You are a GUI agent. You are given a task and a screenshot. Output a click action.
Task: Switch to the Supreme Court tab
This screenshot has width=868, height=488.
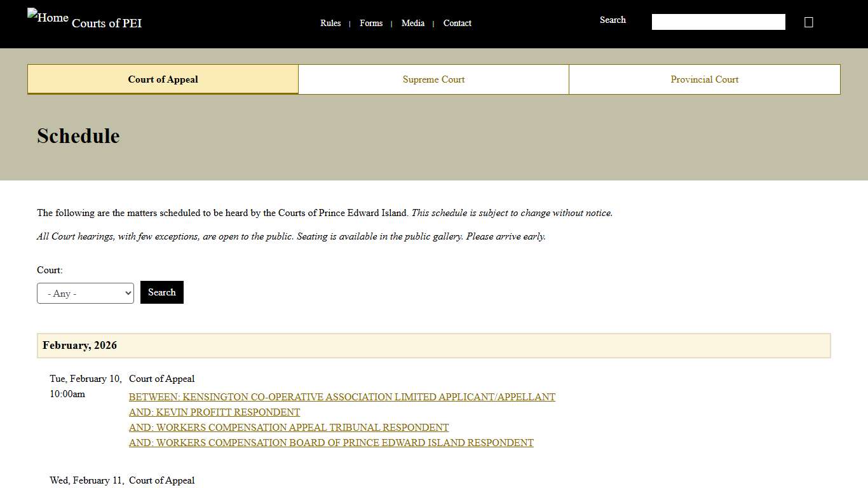[433, 79]
